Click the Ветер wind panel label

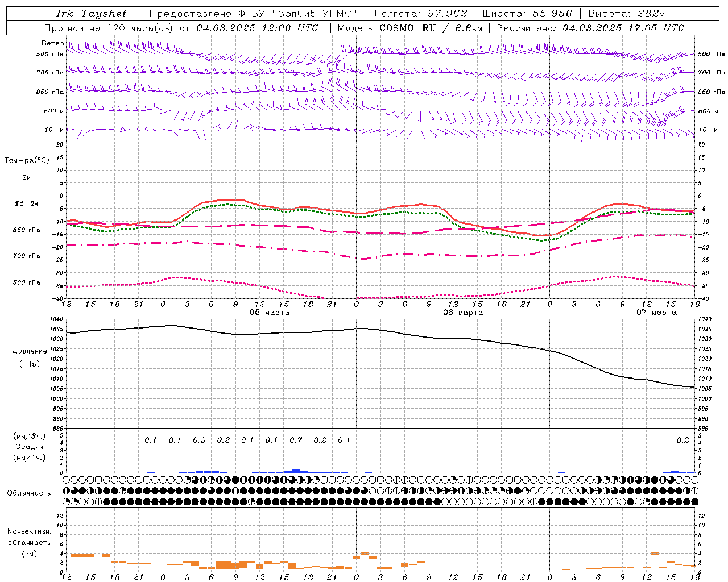pos(53,43)
